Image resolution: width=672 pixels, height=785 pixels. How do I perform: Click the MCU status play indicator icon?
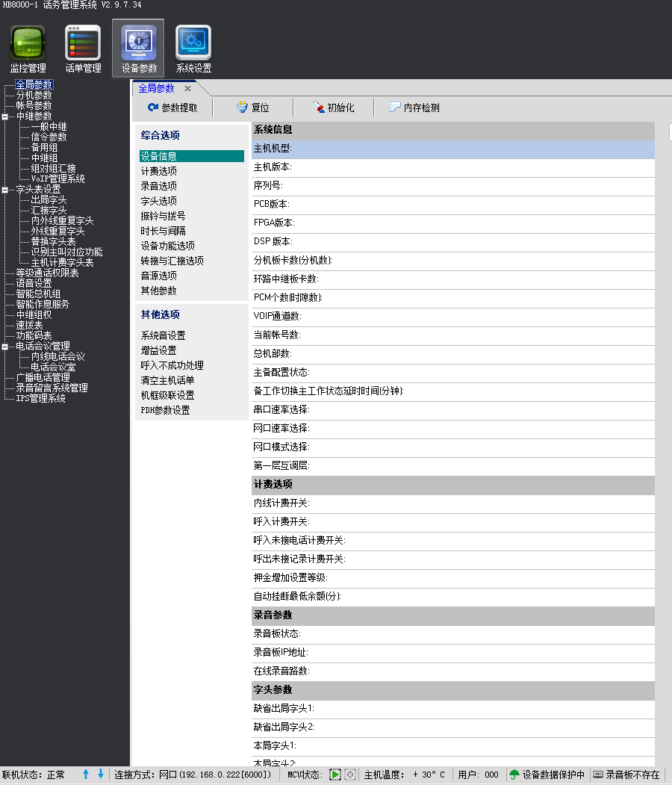(x=334, y=775)
